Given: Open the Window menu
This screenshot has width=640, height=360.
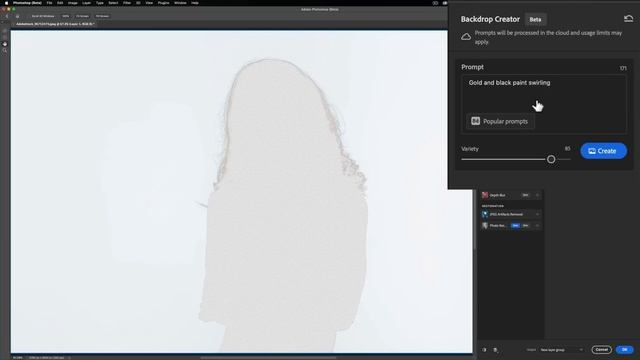Looking at the screenshot, I should point(180,3).
